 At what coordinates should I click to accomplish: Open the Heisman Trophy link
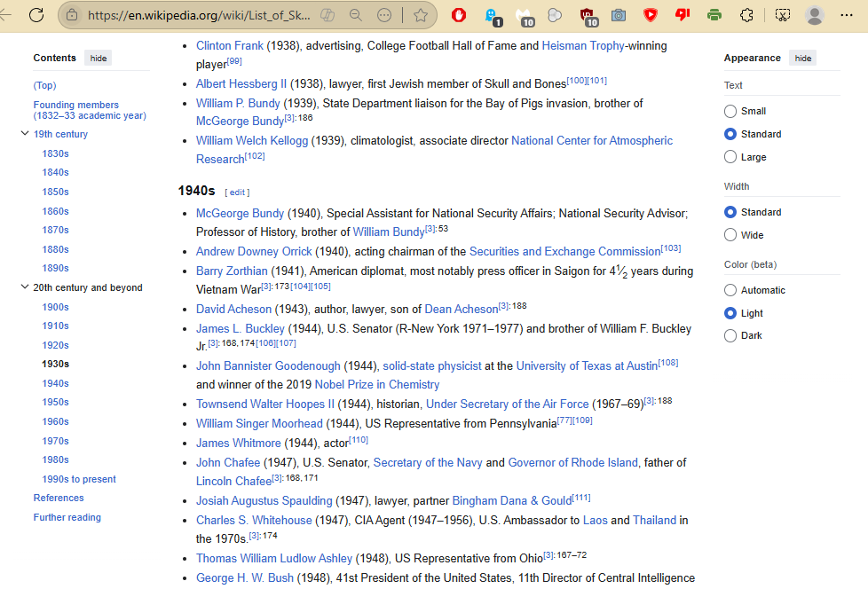pyautogui.click(x=583, y=45)
